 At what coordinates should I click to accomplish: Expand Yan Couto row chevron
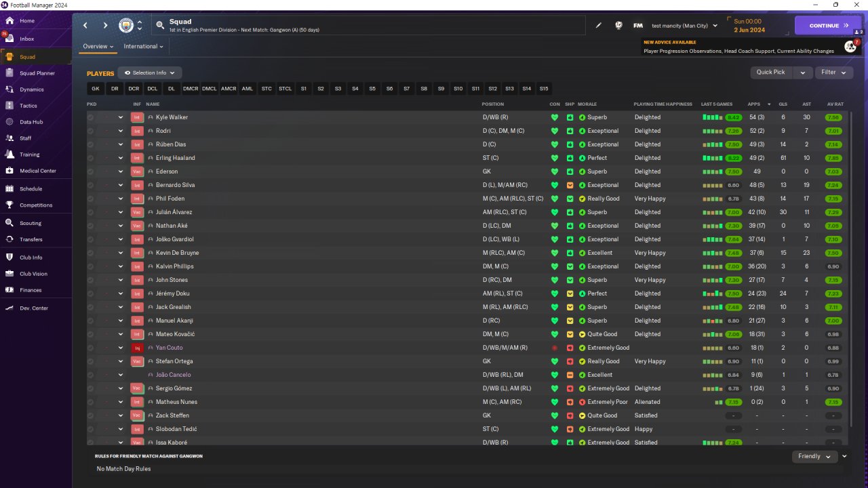121,348
